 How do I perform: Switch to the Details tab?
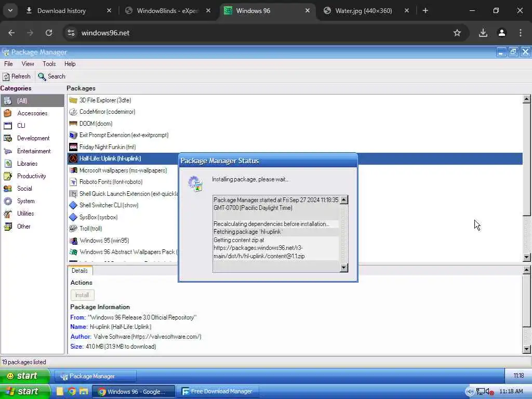tap(79, 270)
